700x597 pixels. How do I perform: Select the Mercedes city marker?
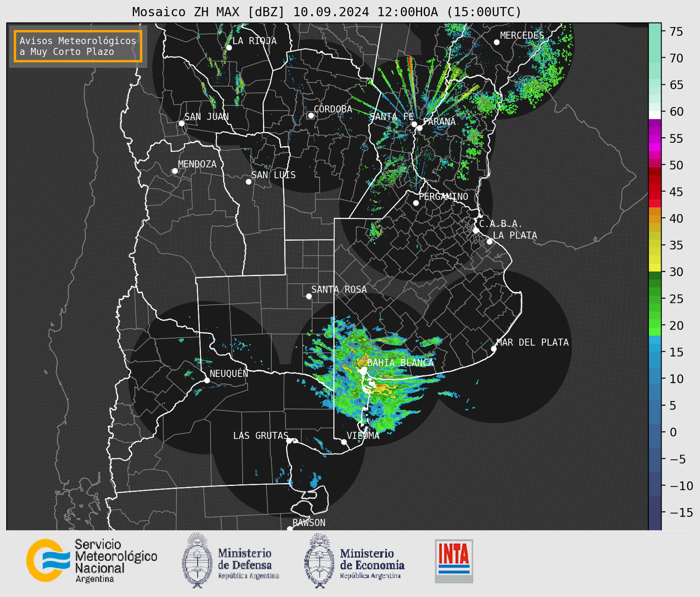(x=496, y=42)
